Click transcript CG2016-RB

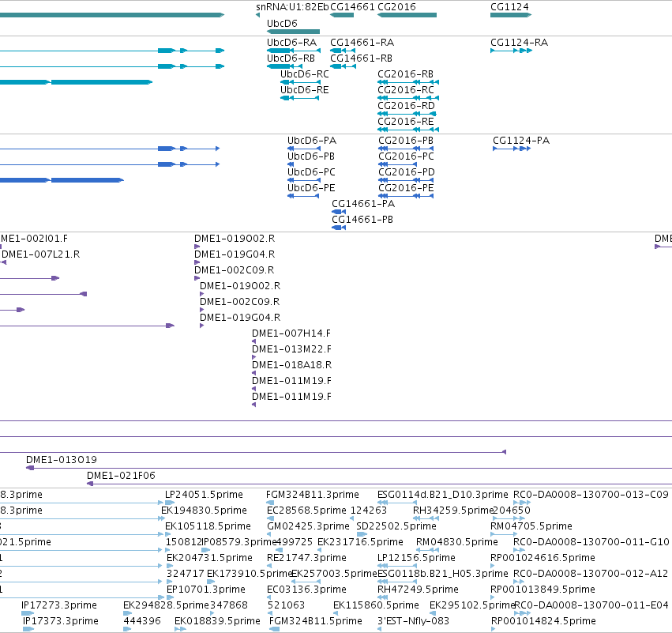[x=408, y=82]
